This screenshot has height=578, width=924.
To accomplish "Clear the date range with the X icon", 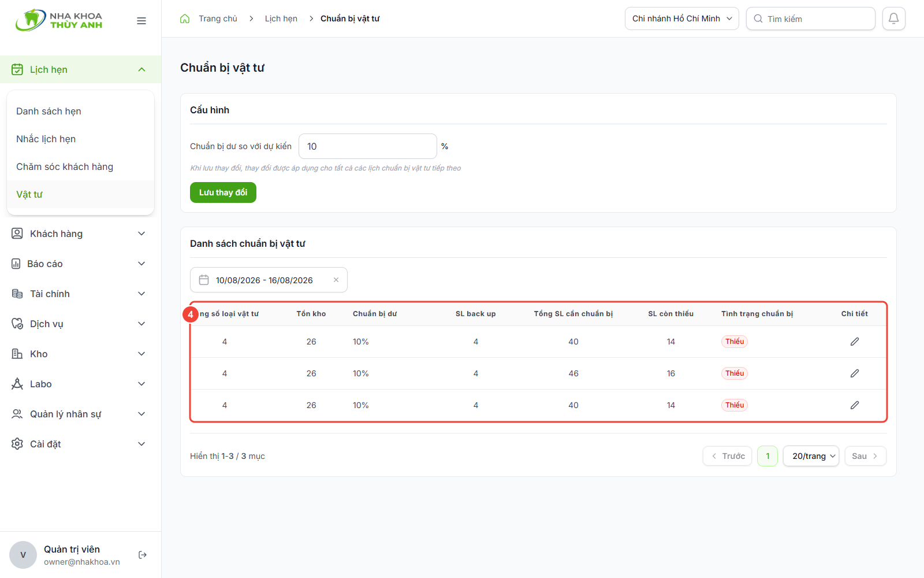I will click(x=336, y=280).
